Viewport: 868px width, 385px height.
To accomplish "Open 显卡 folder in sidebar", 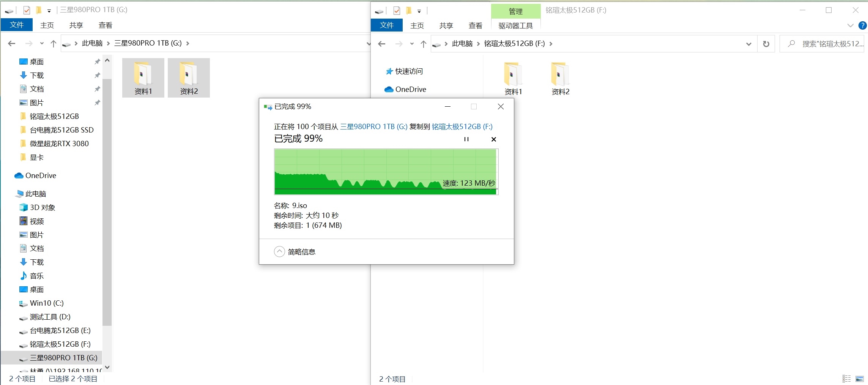I will 37,157.
